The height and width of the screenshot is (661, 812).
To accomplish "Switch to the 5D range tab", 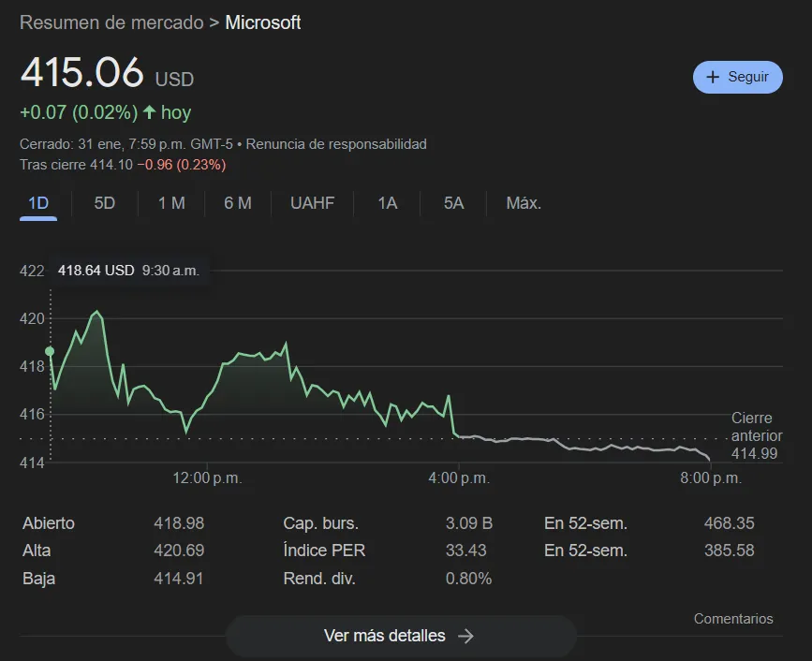I will pos(105,203).
